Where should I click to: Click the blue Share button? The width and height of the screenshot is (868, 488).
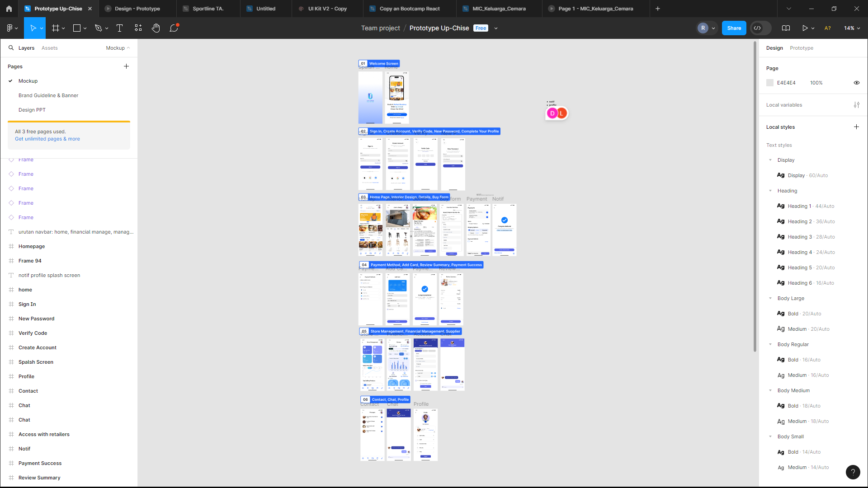pos(734,28)
